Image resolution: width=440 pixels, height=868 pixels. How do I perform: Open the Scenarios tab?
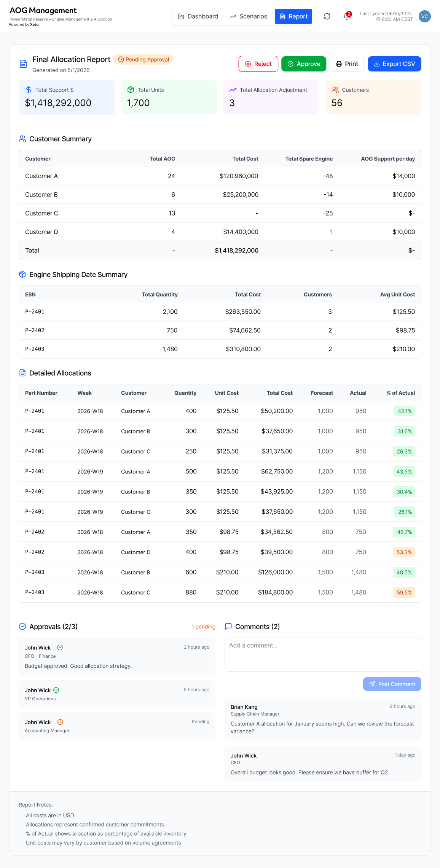pyautogui.click(x=249, y=16)
